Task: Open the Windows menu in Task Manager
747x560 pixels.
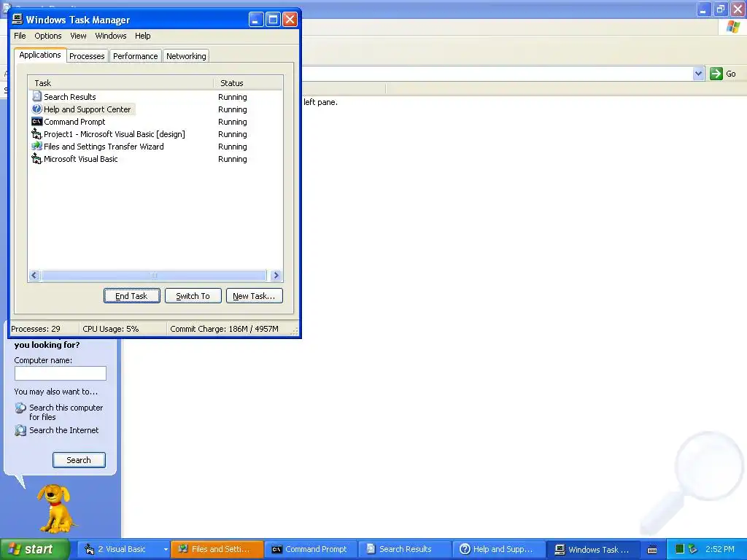Action: tap(111, 36)
